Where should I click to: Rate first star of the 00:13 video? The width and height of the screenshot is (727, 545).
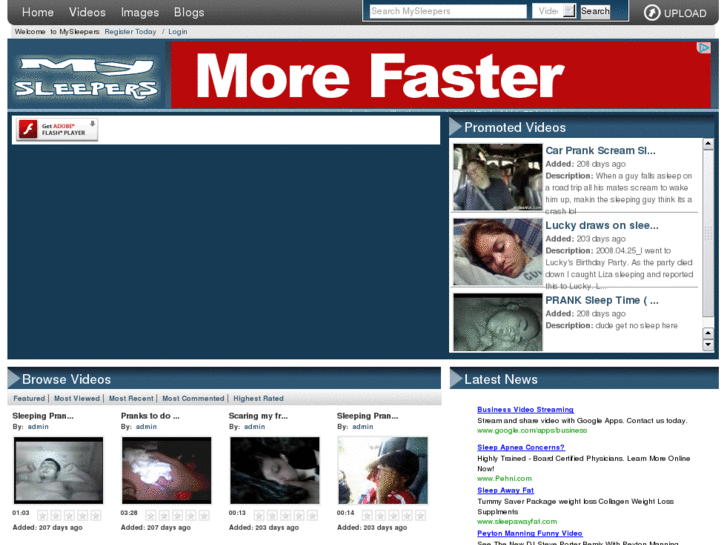(x=259, y=515)
